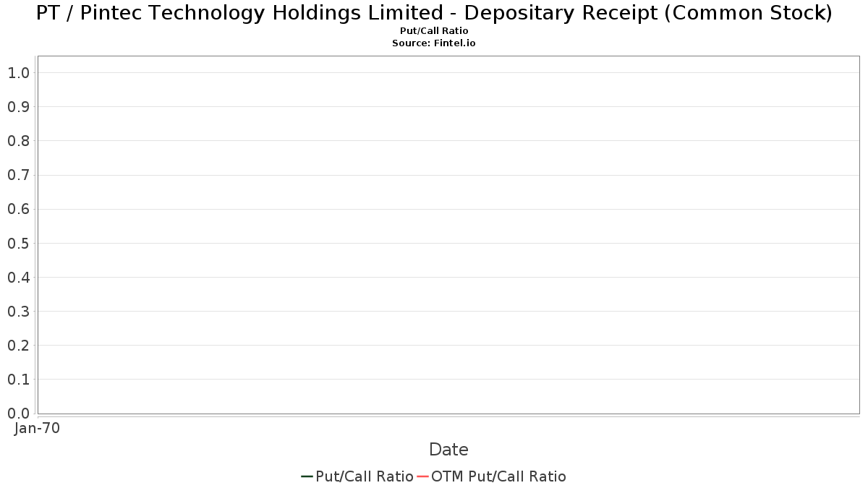The height and width of the screenshot is (488, 868).
Task: Click the 0.4 y-axis tick label
Action: 18,278
